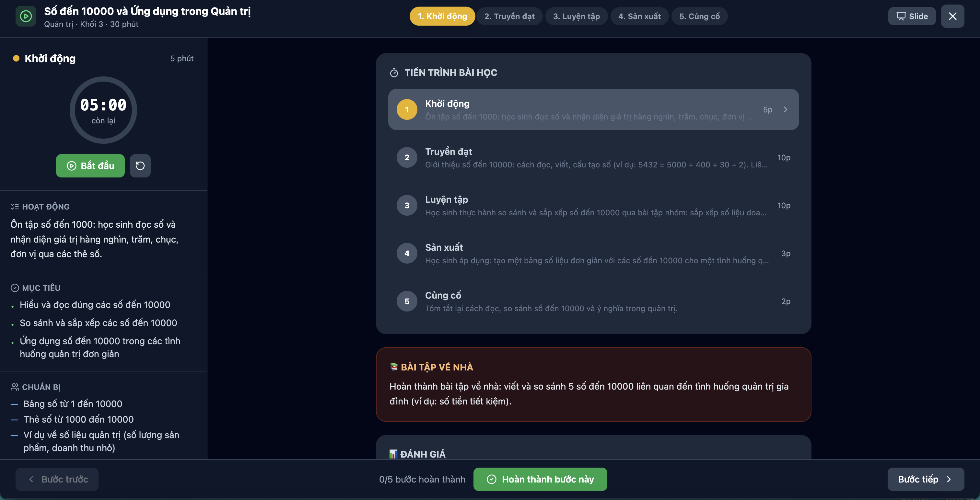Switch to the 5. Cũng cố tab
This screenshot has width=980, height=500.
[699, 16]
